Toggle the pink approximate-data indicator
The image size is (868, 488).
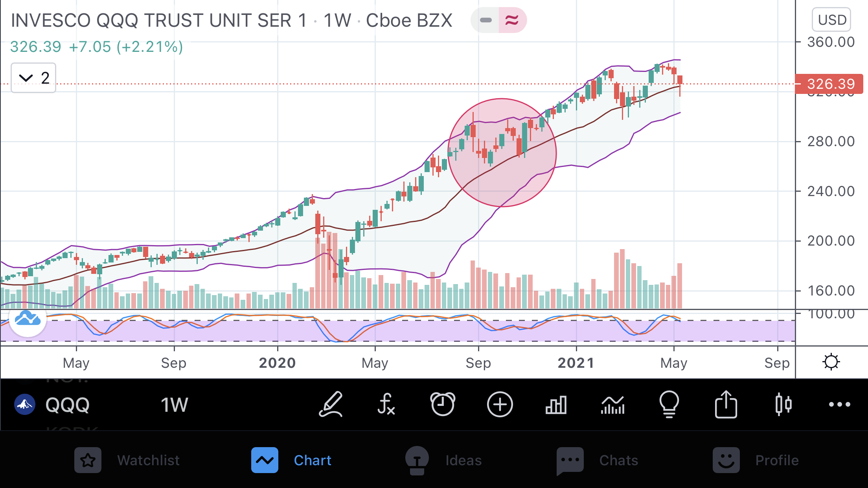tap(512, 20)
